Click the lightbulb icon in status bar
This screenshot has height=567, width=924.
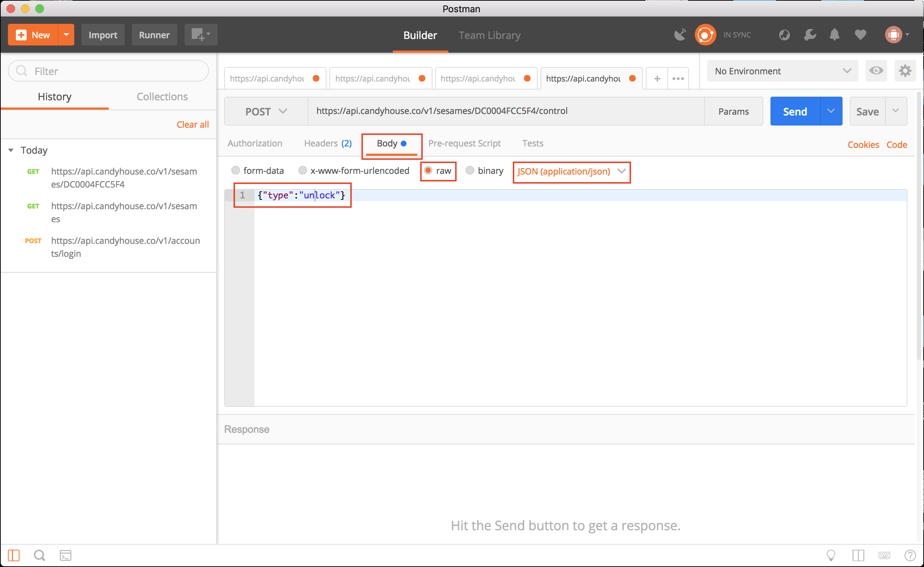(x=831, y=555)
